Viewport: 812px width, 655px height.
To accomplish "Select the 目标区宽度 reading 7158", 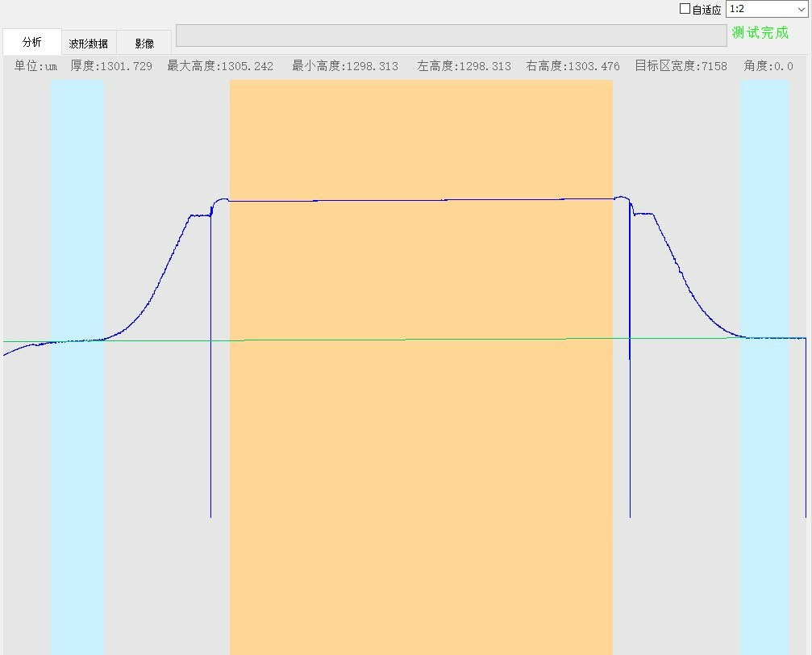I will 681,66.
